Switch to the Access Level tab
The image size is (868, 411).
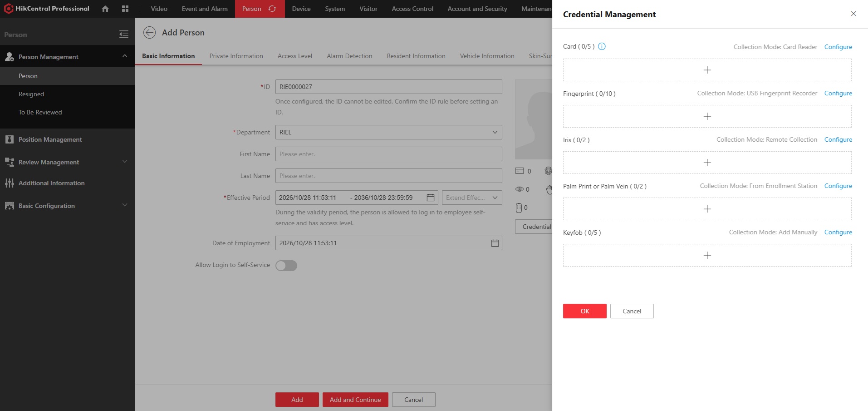pyautogui.click(x=295, y=56)
